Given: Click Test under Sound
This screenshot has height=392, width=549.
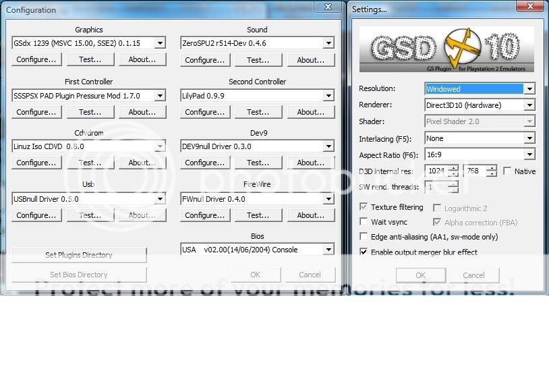Looking at the screenshot, I should (x=258, y=60).
